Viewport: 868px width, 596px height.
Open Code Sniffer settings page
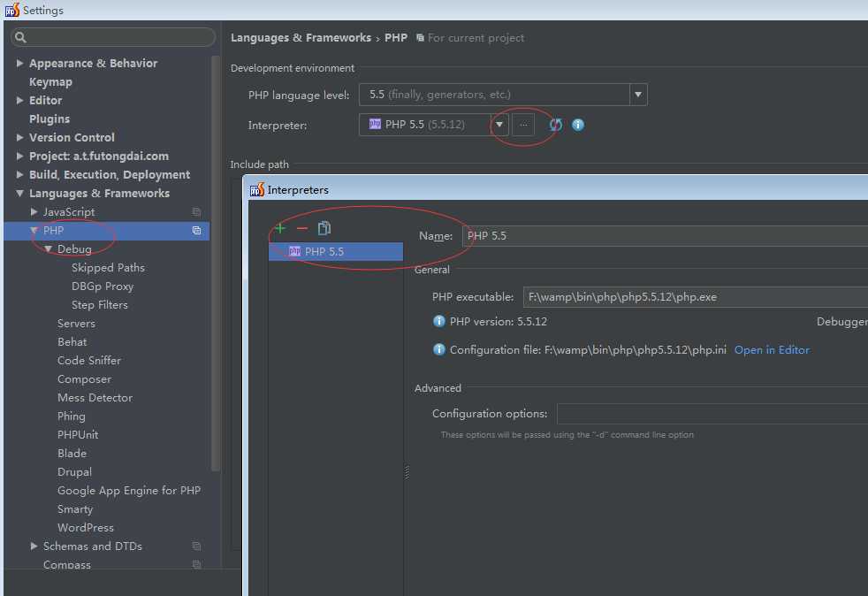(89, 361)
